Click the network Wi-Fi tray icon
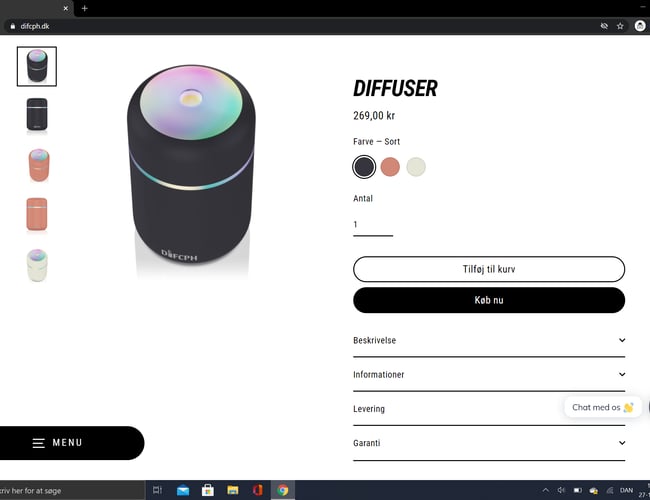This screenshot has height=500, width=650. click(x=610, y=490)
